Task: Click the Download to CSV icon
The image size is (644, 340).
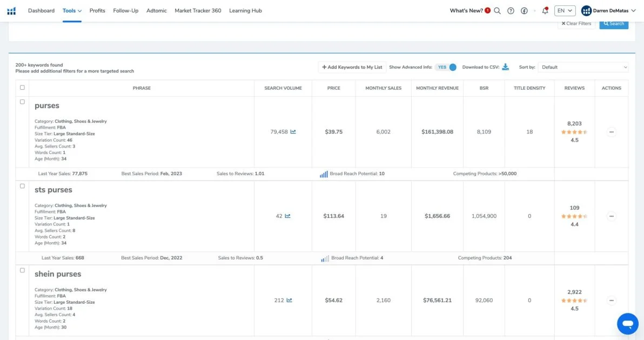Action: pyautogui.click(x=506, y=67)
